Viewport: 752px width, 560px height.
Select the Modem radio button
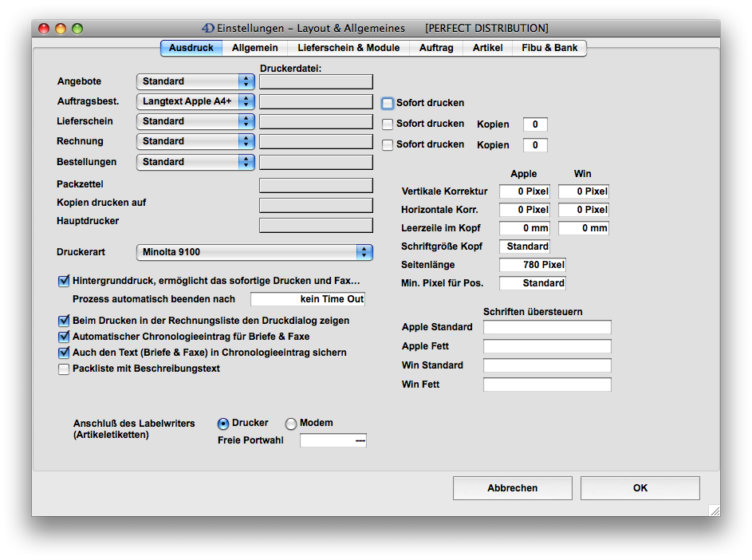point(291,424)
